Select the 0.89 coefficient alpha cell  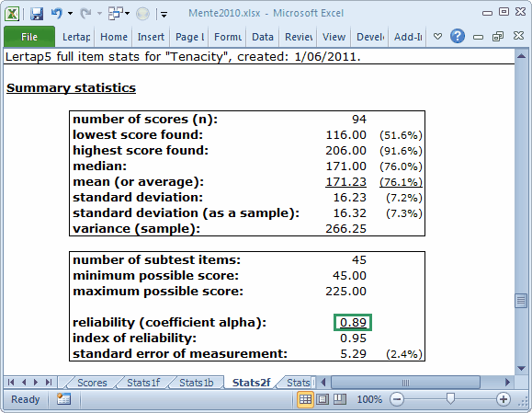[x=353, y=322]
